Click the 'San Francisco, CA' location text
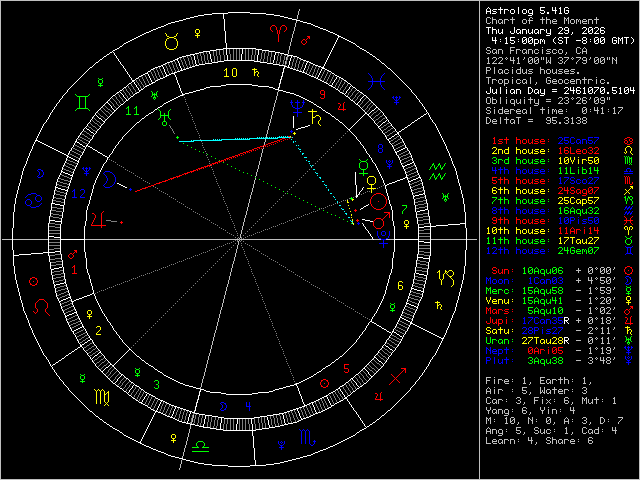Viewport: 640px width, 480px height. tap(536, 51)
